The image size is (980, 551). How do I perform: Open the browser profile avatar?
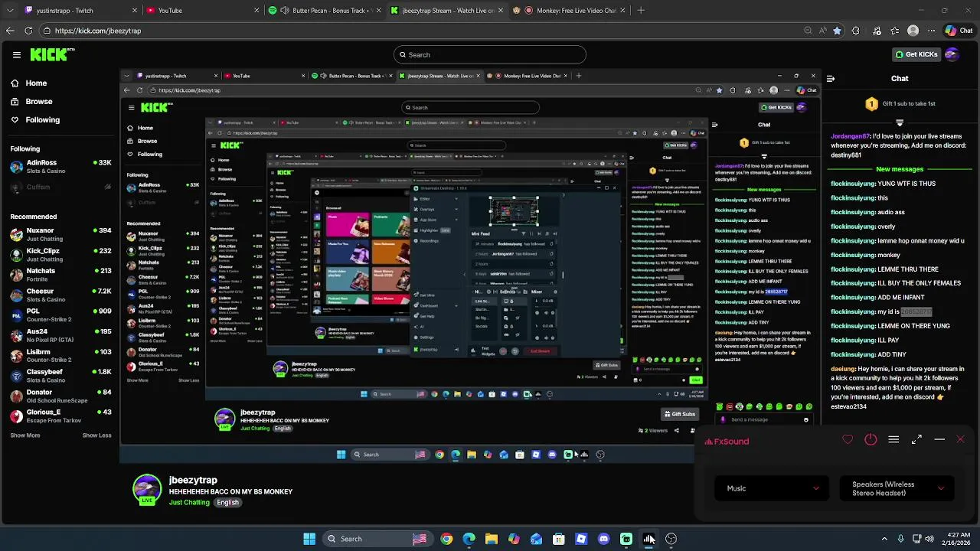coord(913,31)
